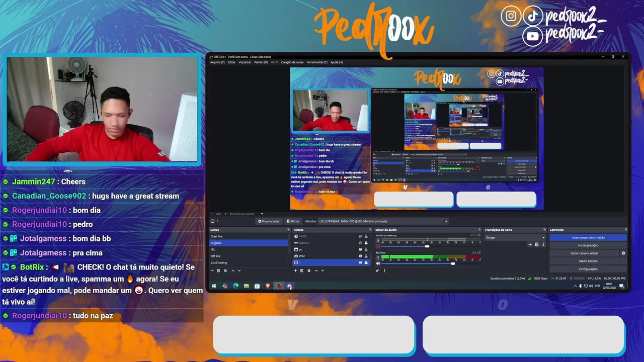Open source Filtros button
This screenshot has height=362, width=644.
[293, 221]
